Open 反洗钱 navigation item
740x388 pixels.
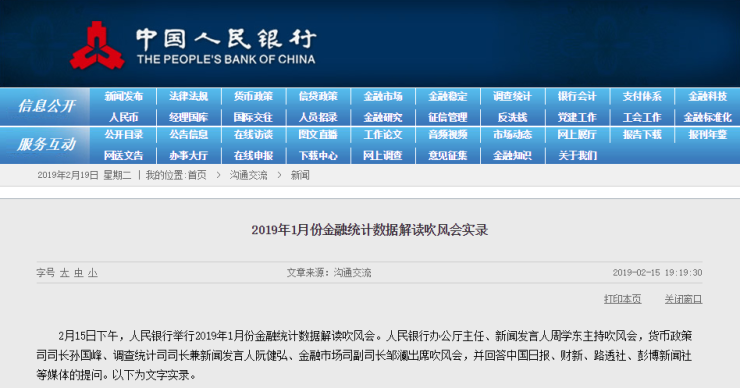click(x=513, y=117)
